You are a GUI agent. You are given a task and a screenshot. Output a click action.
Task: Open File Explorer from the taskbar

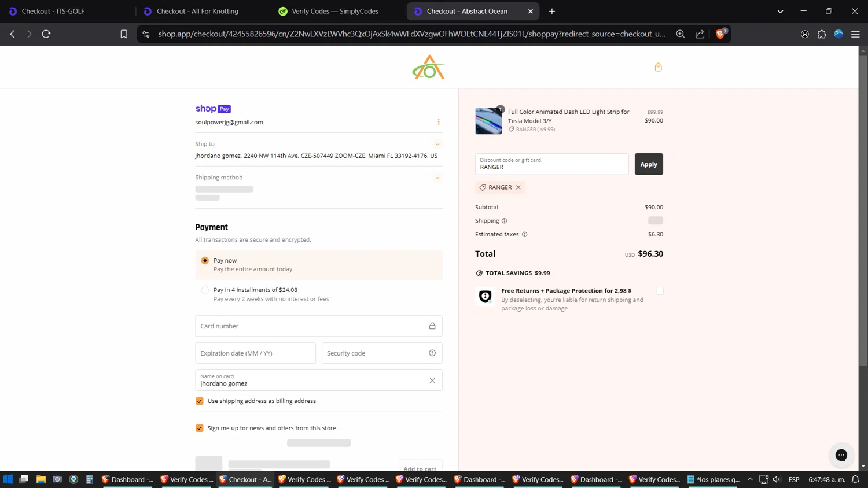(41, 479)
